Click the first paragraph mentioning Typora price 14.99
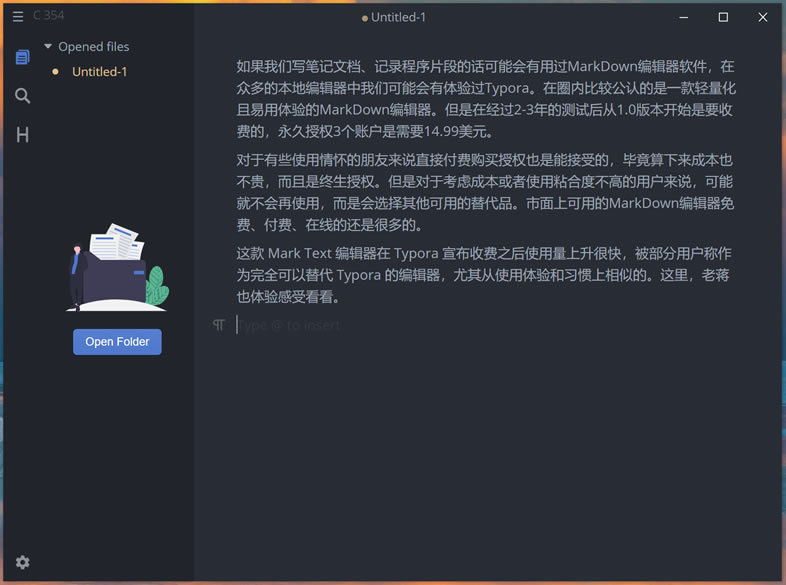The image size is (786, 585). [x=486, y=99]
